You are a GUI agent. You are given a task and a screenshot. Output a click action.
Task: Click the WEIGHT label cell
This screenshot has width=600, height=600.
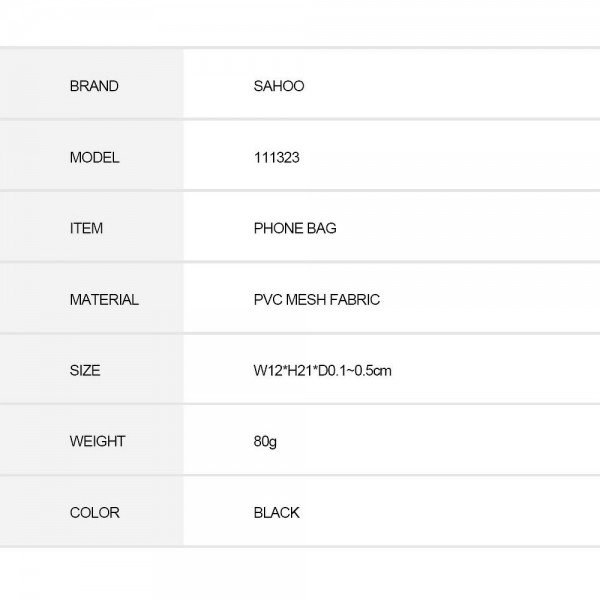[97, 441]
